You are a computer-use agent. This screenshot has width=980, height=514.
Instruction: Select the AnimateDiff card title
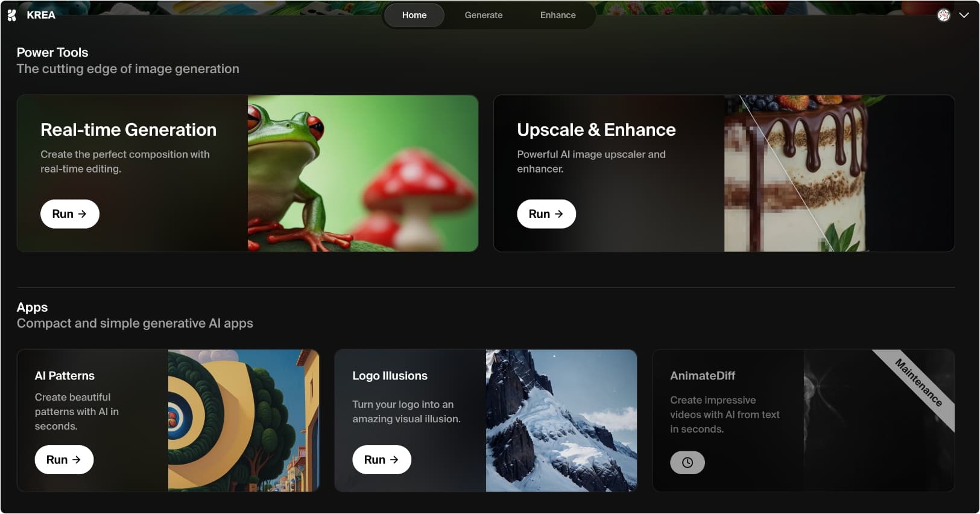702,376
